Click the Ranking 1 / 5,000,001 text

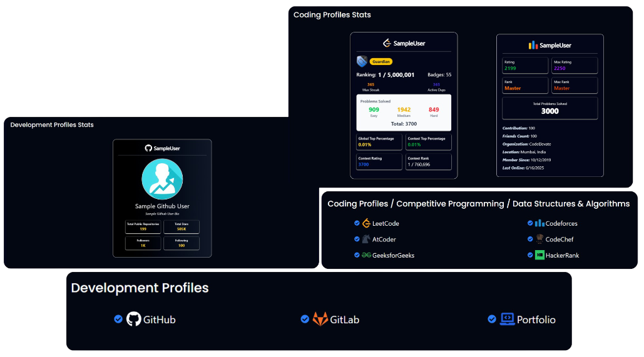point(386,74)
